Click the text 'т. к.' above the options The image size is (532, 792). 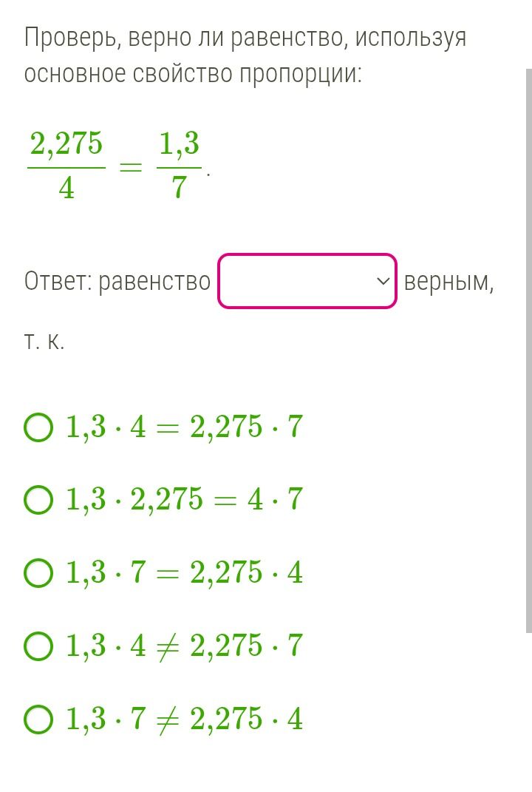pyautogui.click(x=44, y=342)
